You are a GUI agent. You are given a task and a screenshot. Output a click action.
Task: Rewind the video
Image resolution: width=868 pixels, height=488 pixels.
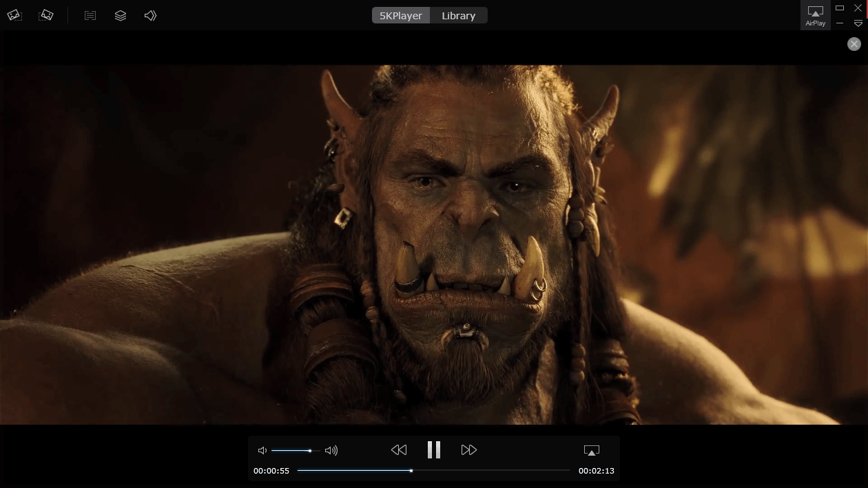point(399,450)
